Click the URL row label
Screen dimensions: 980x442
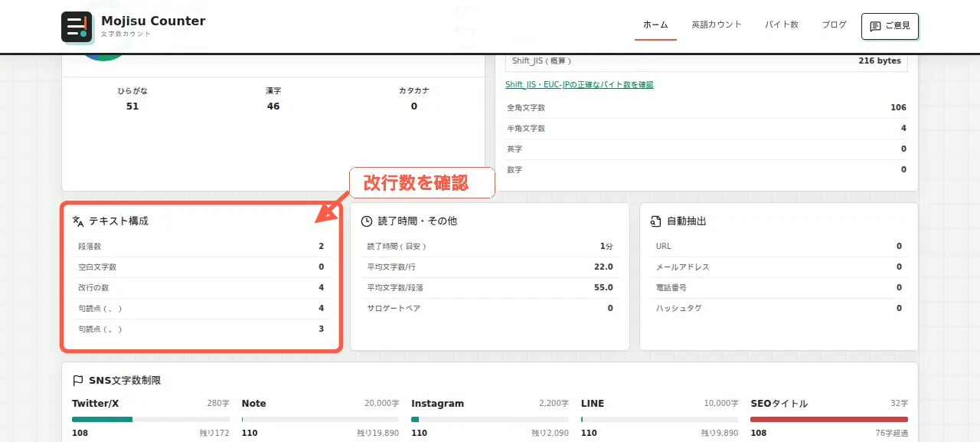pos(664,246)
